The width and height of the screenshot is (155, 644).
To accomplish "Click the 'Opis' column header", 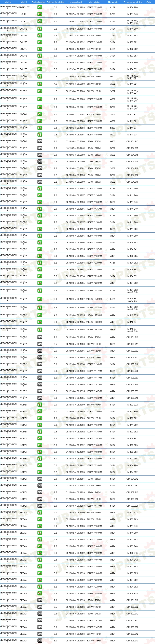I will [x=149, y=2].
